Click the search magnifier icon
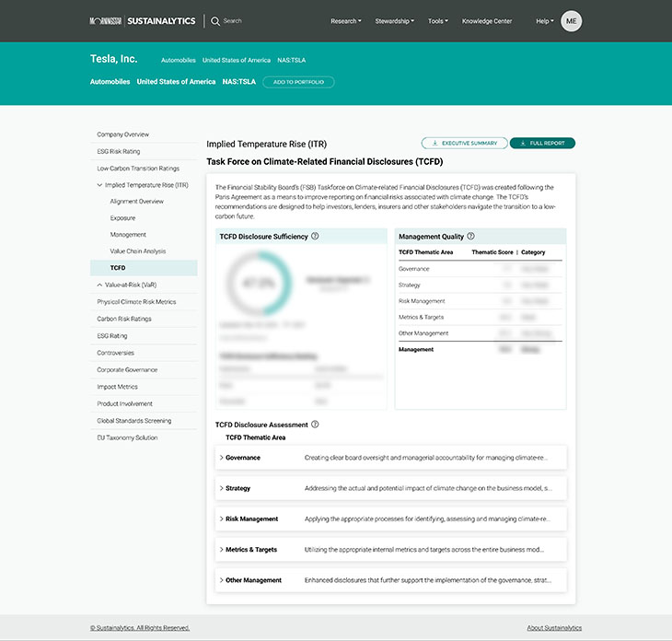 tap(215, 20)
